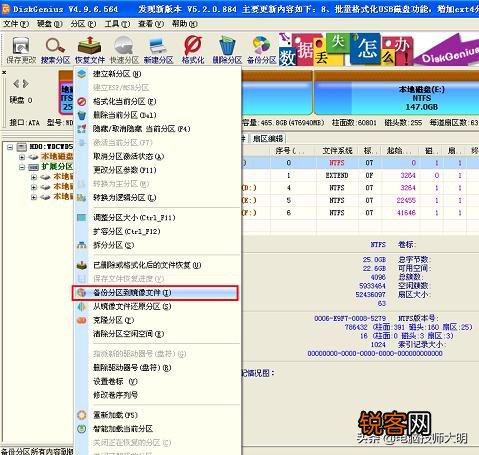Click 已删除或格式化后的文件恢复(U) entry
Image resolution: width=479 pixels, height=455 pixels.
pyautogui.click(x=157, y=265)
